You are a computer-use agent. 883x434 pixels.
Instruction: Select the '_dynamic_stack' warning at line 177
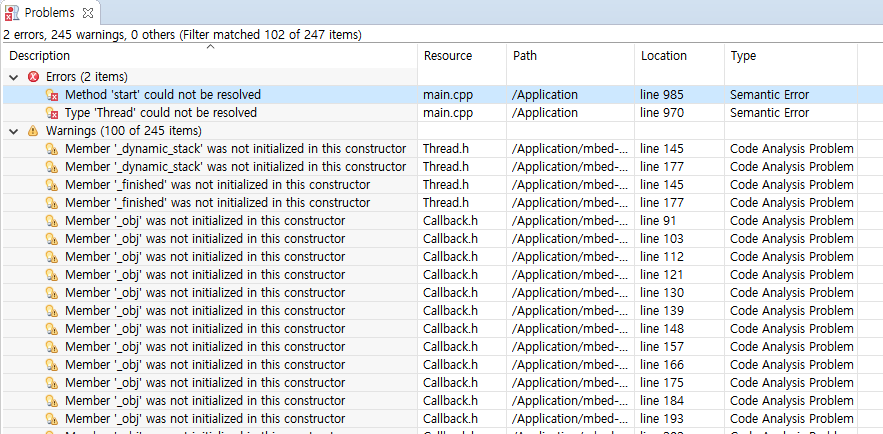(235, 167)
